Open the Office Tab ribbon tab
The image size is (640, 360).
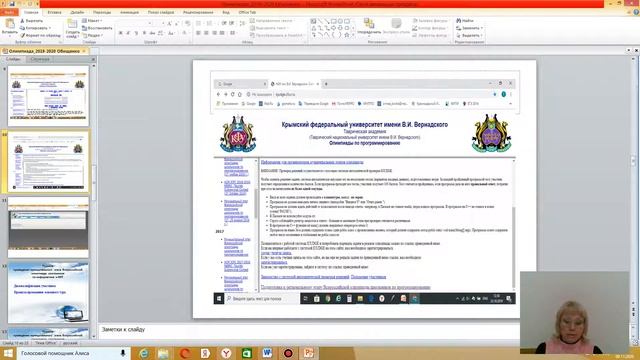[247, 12]
